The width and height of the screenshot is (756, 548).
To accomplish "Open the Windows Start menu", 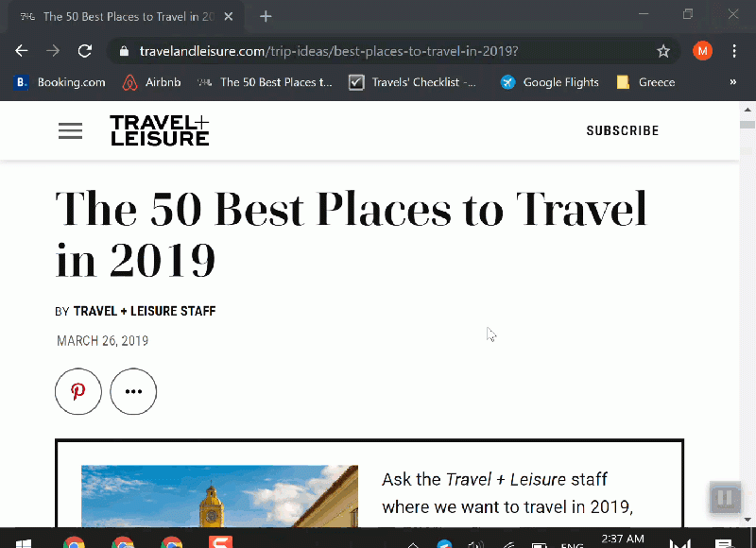I will [23, 542].
